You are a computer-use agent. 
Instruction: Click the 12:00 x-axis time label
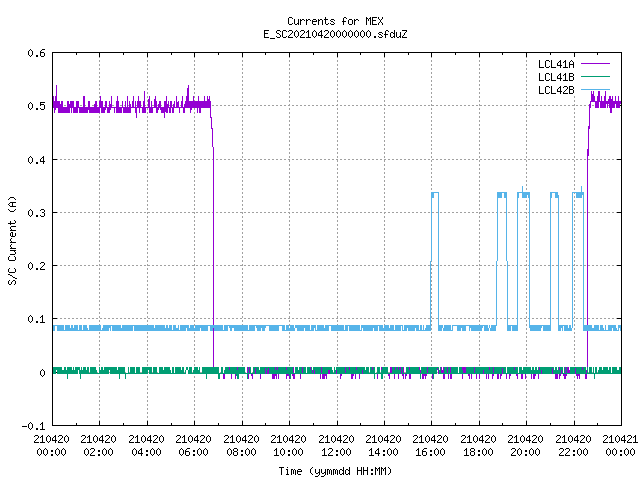point(336,452)
